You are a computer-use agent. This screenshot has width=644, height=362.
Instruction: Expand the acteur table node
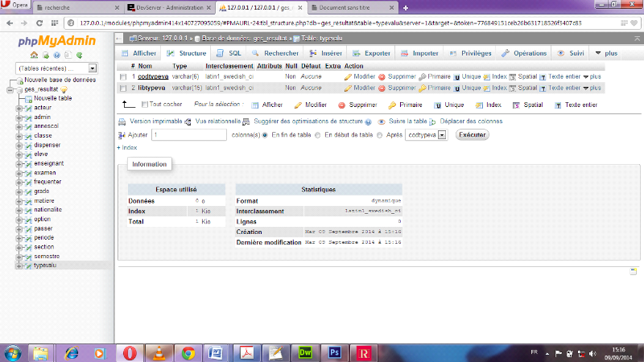pos(19,108)
